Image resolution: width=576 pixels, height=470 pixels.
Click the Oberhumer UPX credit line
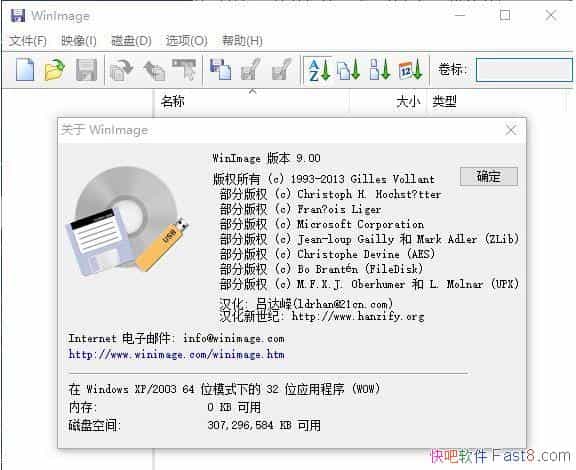point(369,284)
